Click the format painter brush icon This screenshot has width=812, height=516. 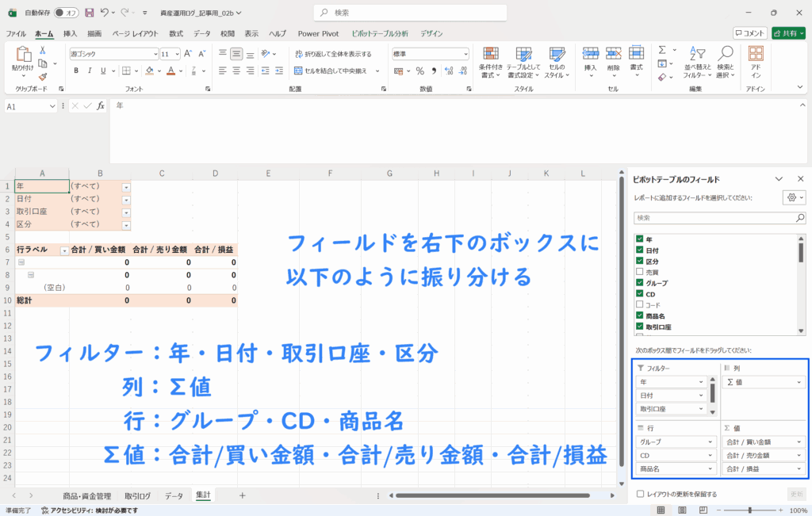point(43,77)
